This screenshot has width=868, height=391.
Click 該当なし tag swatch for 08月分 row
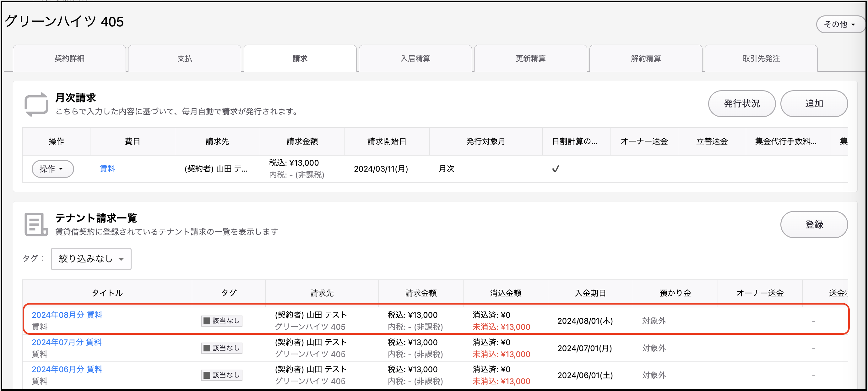(x=207, y=321)
